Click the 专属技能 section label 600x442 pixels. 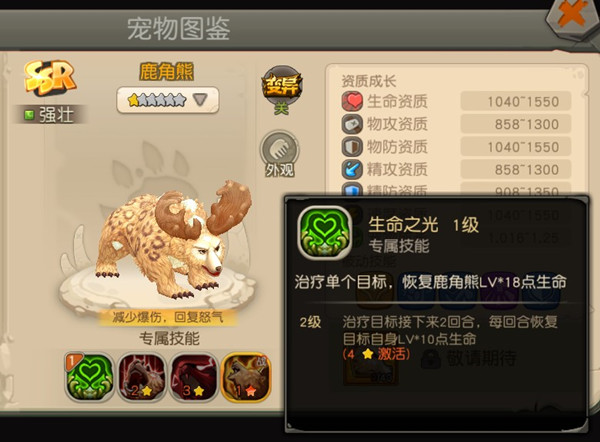[x=169, y=338]
